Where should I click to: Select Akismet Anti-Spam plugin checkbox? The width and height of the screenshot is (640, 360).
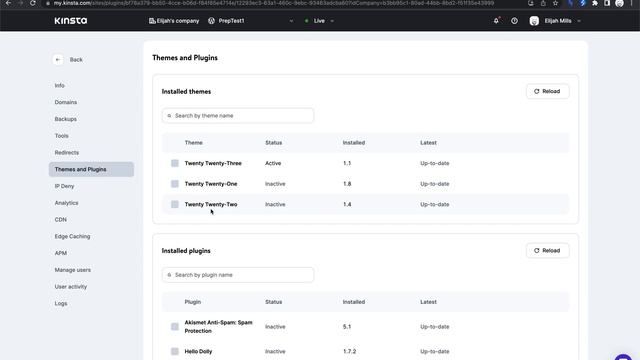tap(175, 327)
